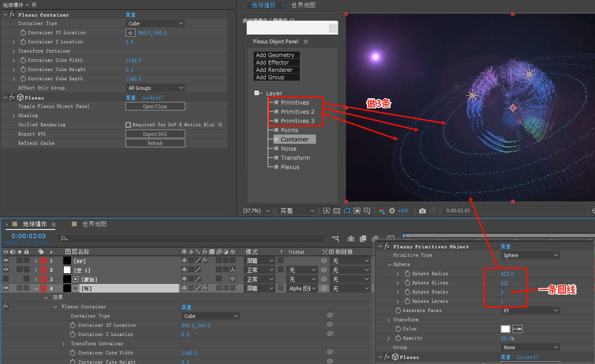Screen dimensions: 595x364
Task: Click the reset exposure icon
Action: pos(392,211)
